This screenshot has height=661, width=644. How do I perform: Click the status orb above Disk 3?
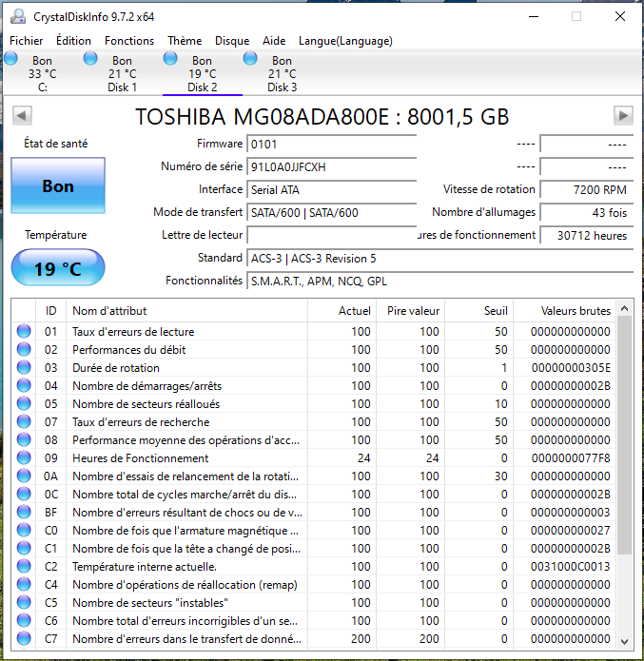pyautogui.click(x=250, y=59)
